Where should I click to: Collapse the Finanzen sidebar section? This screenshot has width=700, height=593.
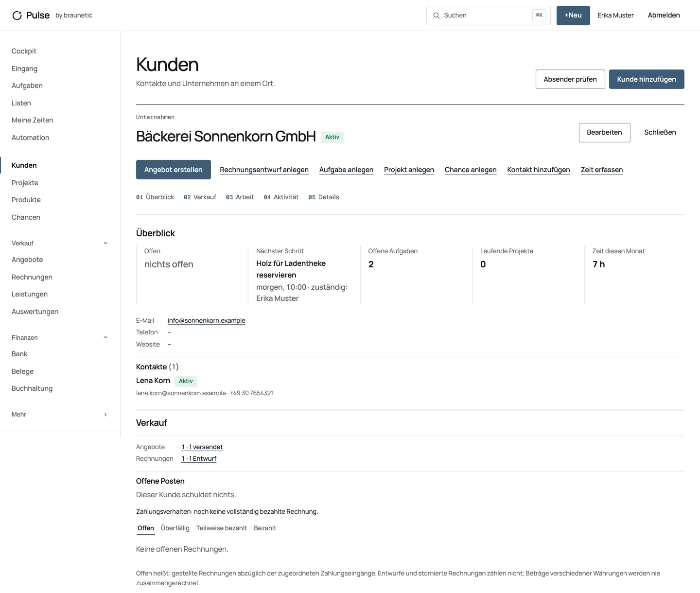click(105, 337)
